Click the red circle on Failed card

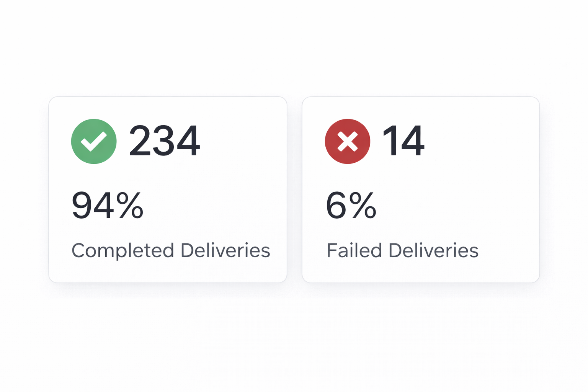347,141
